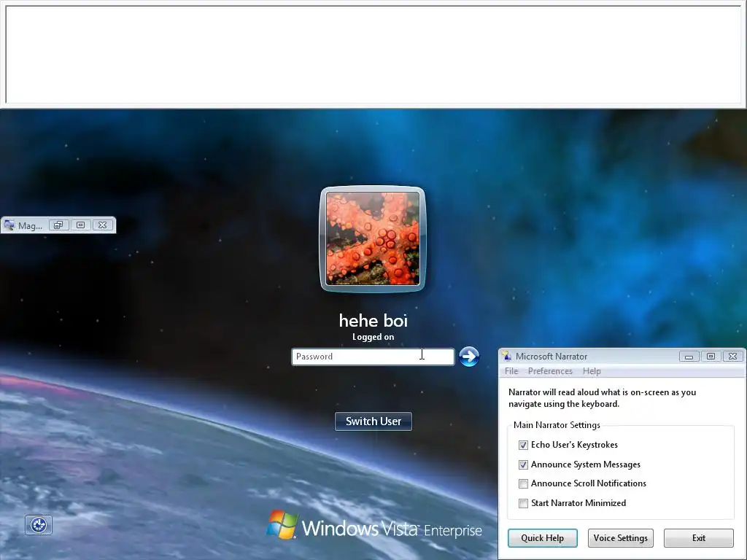Click the Quick Help button
Image resolution: width=747 pixels, height=560 pixels.
click(x=543, y=538)
